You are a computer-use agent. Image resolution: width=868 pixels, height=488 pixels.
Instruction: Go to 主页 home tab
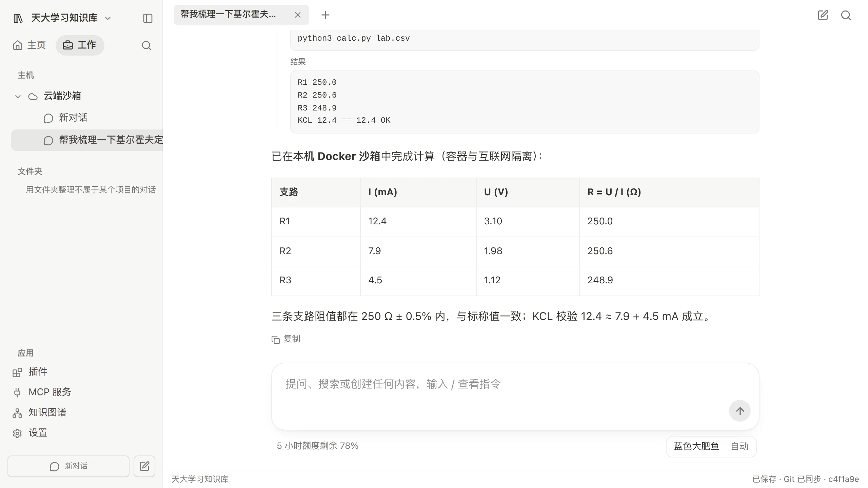(29, 45)
